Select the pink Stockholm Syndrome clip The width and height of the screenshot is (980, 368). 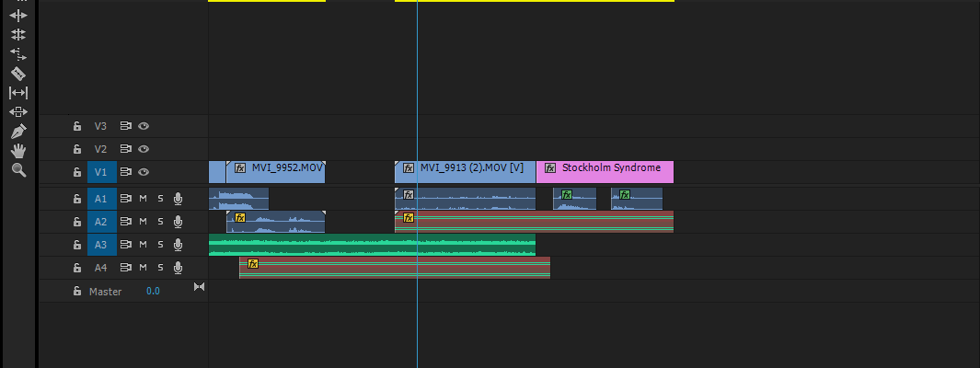pos(605,172)
